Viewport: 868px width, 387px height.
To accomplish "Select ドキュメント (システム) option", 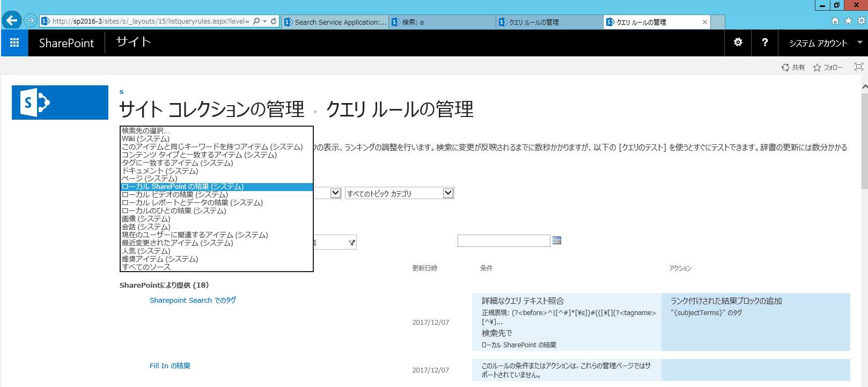I will (217, 171).
